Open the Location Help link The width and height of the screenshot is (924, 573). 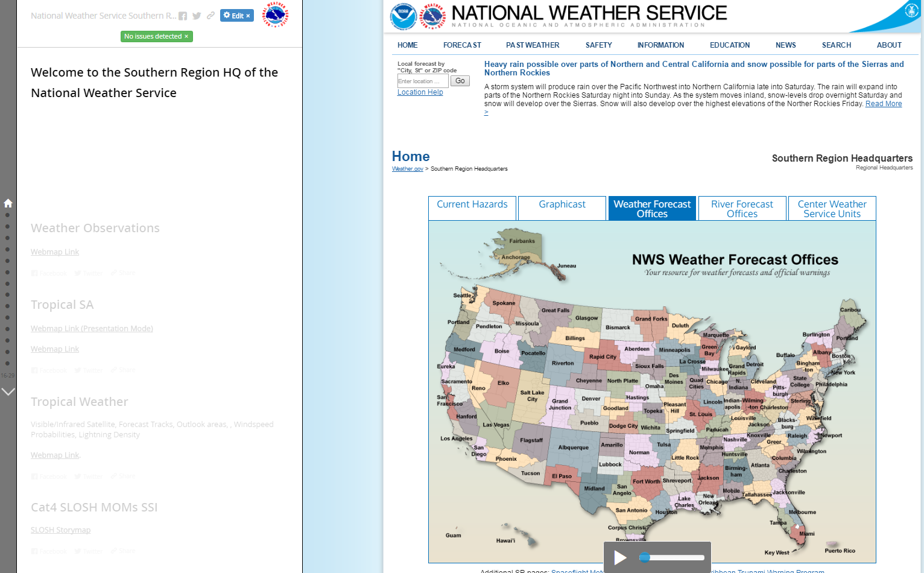pyautogui.click(x=420, y=92)
